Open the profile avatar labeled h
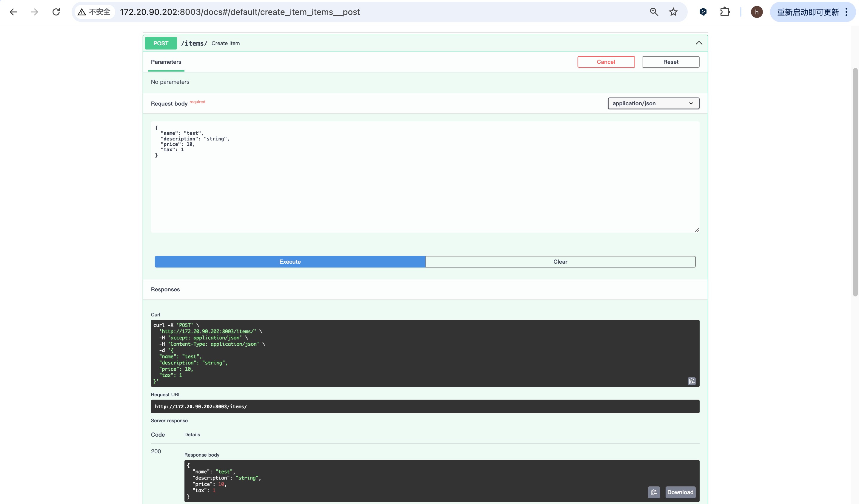 (x=756, y=12)
